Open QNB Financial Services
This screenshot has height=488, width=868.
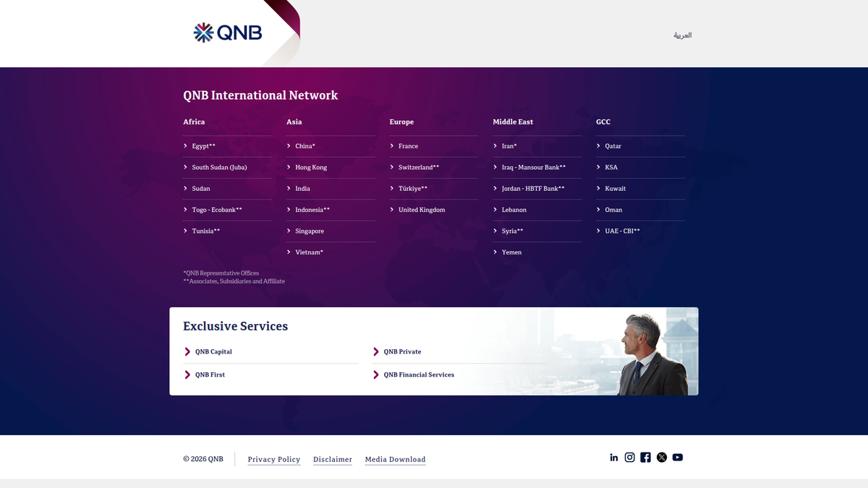[x=420, y=374]
